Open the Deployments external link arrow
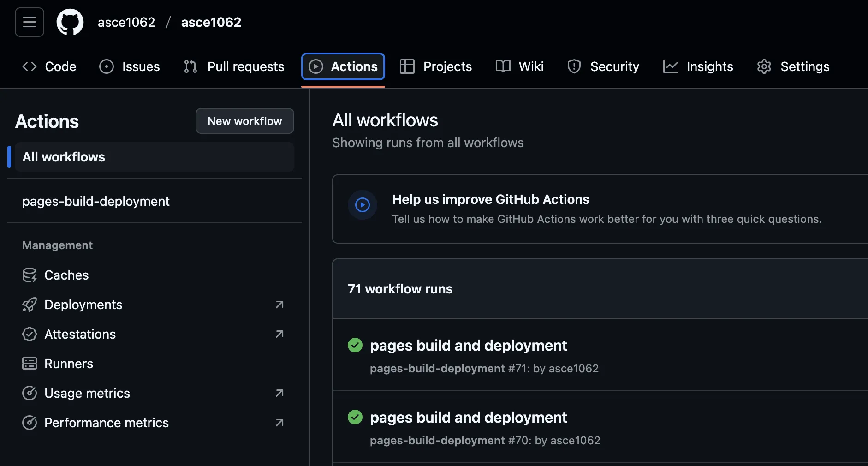The height and width of the screenshot is (466, 868). 279,305
